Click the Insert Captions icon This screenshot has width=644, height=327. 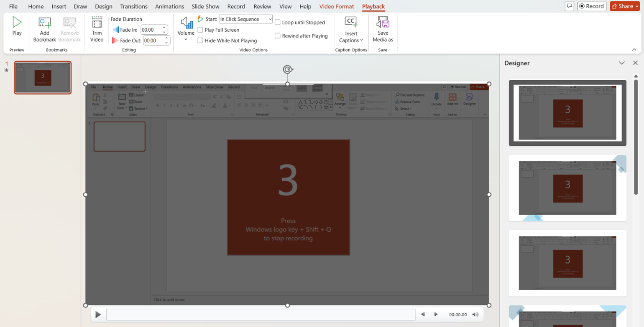coord(351,23)
